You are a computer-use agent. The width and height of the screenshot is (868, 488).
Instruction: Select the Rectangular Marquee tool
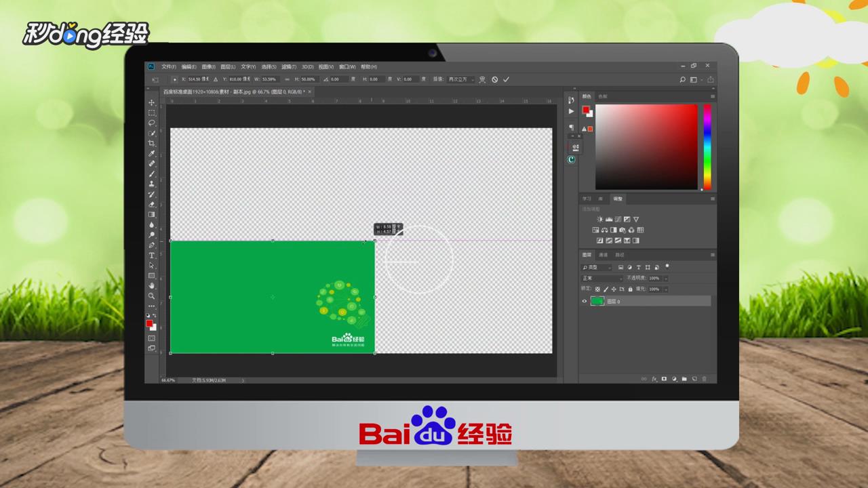pos(152,113)
